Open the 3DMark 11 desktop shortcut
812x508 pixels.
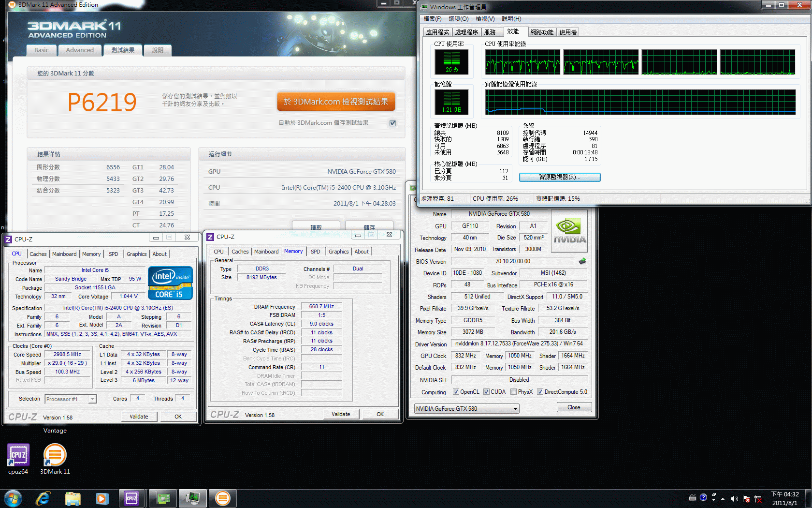pyautogui.click(x=55, y=459)
